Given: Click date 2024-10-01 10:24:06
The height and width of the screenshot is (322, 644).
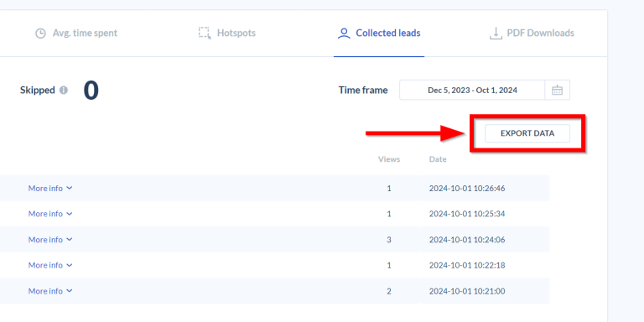Looking at the screenshot, I should coord(467,240).
